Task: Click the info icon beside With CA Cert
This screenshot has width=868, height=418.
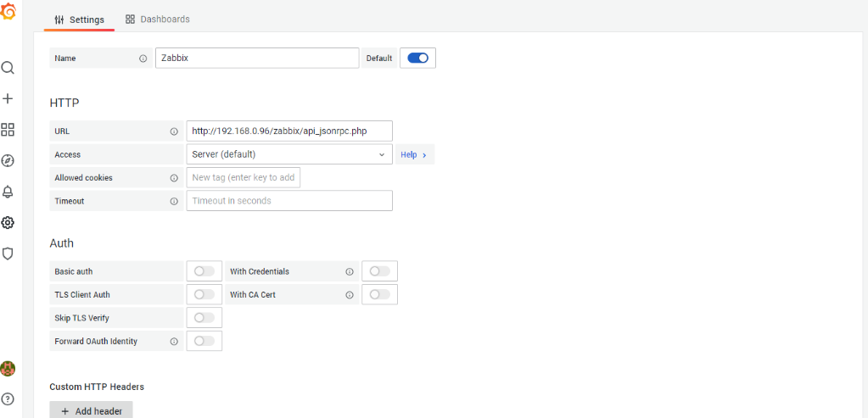Action: pos(350,295)
